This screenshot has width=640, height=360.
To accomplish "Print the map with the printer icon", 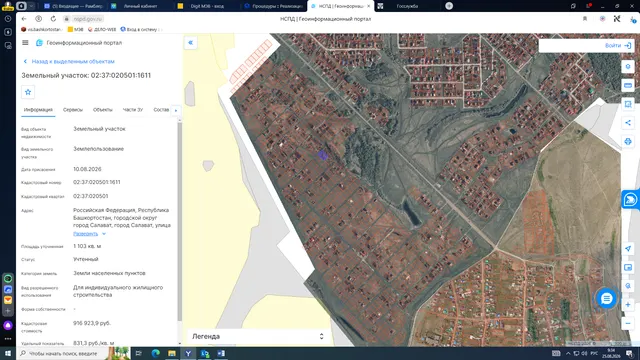I will coord(628,142).
